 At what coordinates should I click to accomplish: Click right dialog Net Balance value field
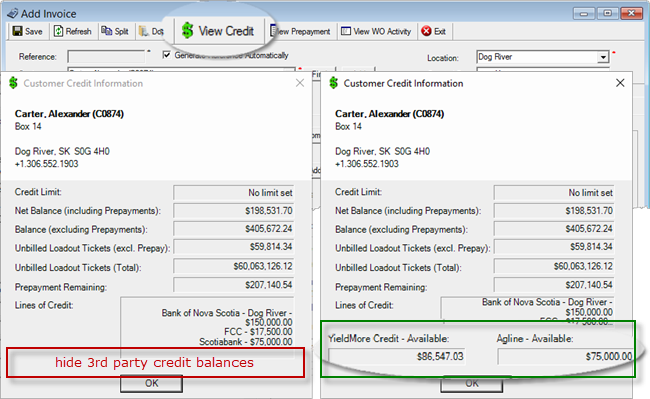554,211
